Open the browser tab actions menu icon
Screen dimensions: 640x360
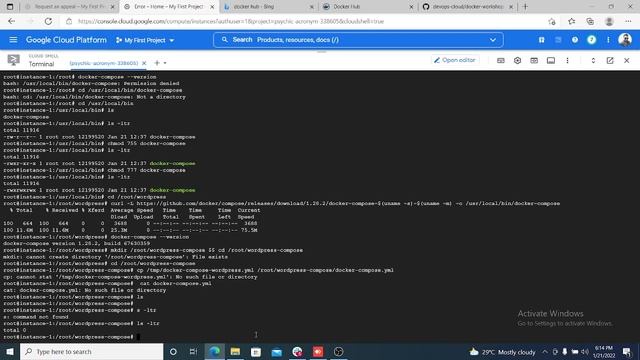(10, 7)
